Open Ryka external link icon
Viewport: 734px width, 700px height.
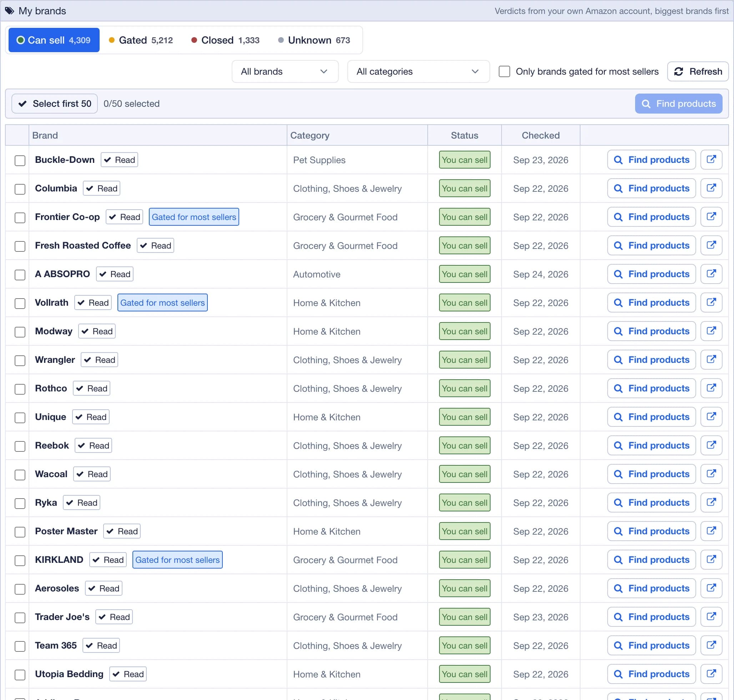(x=711, y=502)
